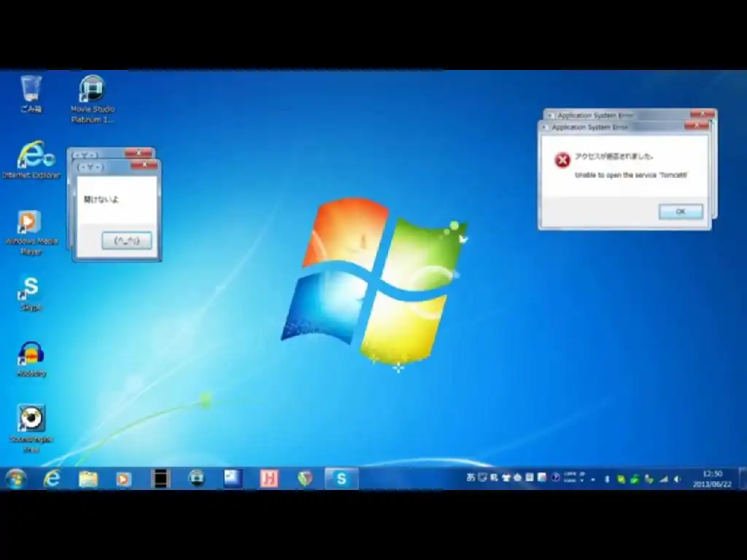Open the Windows Start menu orb

tap(16, 478)
